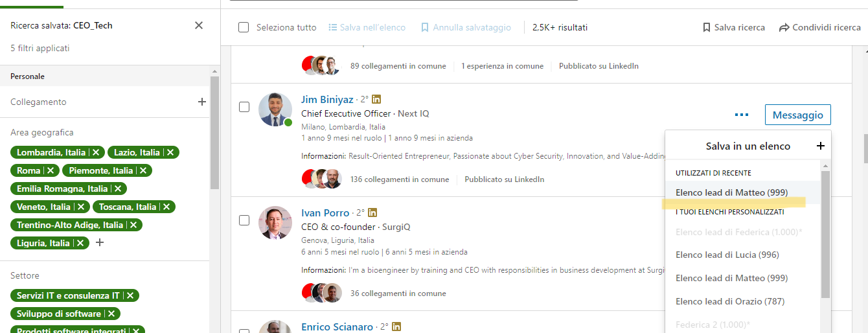This screenshot has width=868, height=333.
Task: Open Ivan Porro's profile name link
Action: tap(325, 212)
